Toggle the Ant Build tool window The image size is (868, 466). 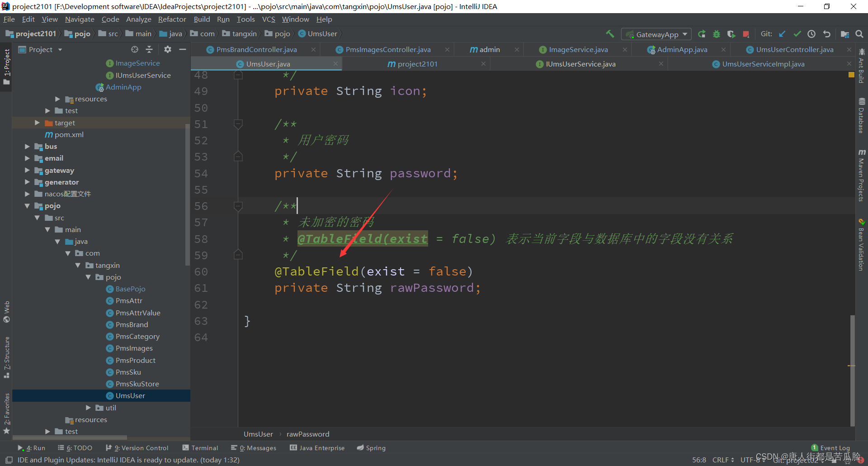click(x=862, y=66)
